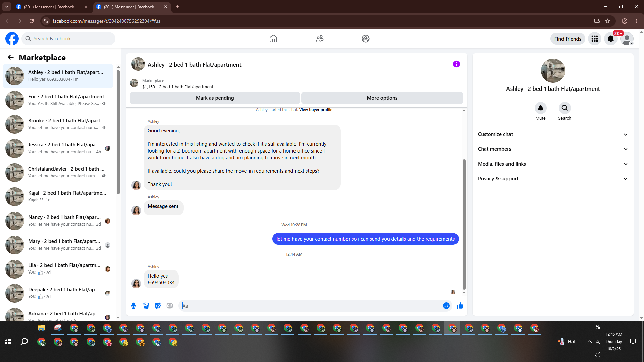Send a thumbs-up like
The image size is (644, 362).
460,306
